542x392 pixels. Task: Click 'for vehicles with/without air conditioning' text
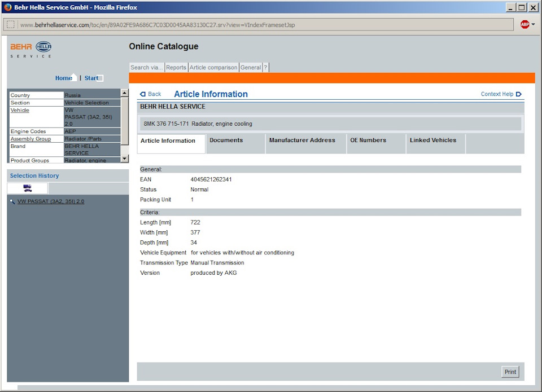pyautogui.click(x=242, y=253)
